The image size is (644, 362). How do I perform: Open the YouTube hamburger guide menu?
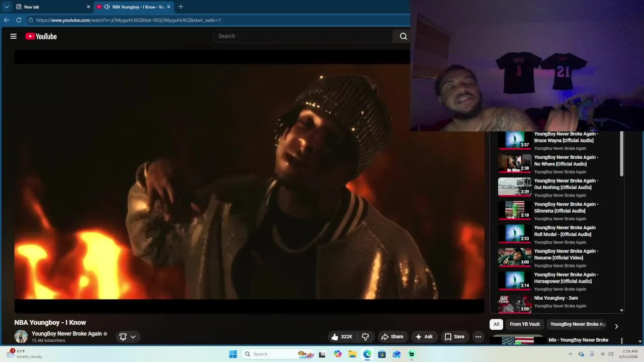(14, 36)
